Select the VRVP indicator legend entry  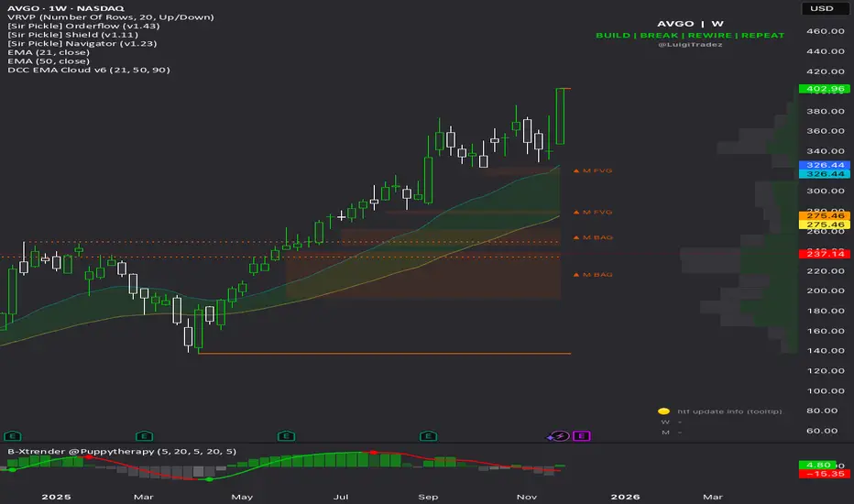pyautogui.click(x=111, y=16)
